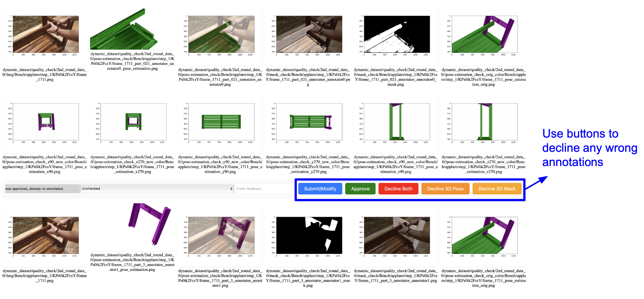Click the caption ending 'pose_estimation_x90.png'
Screen dimensions: 644x299
tap(45, 164)
